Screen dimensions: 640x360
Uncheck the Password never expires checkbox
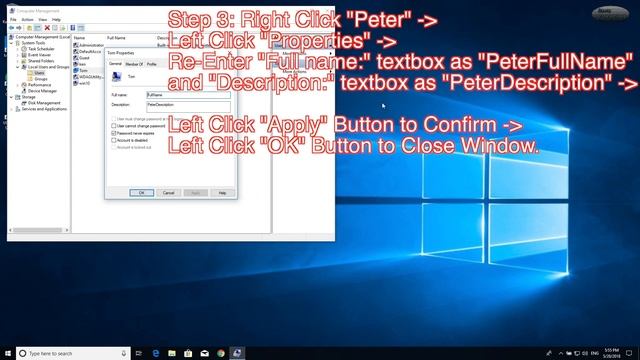click(x=114, y=133)
